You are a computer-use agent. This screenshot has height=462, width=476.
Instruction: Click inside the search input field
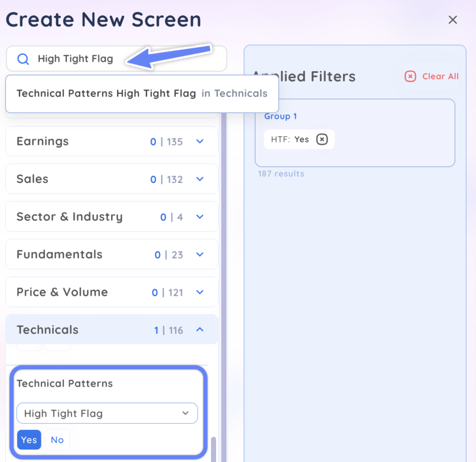93,59
